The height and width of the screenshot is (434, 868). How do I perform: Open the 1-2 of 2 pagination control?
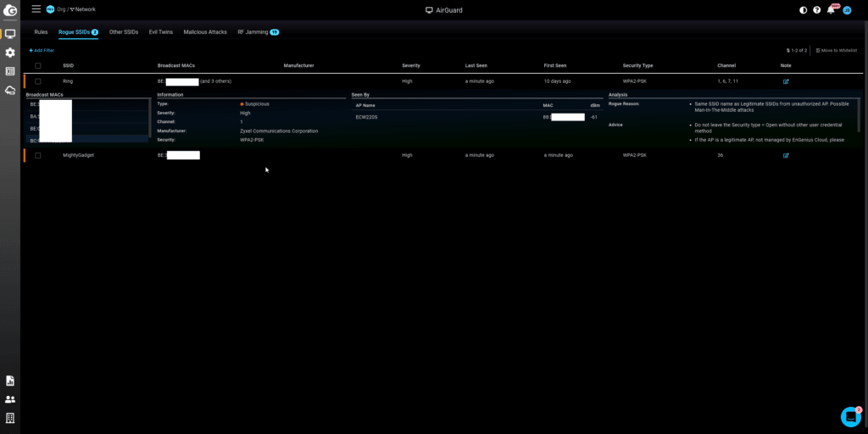pos(796,51)
